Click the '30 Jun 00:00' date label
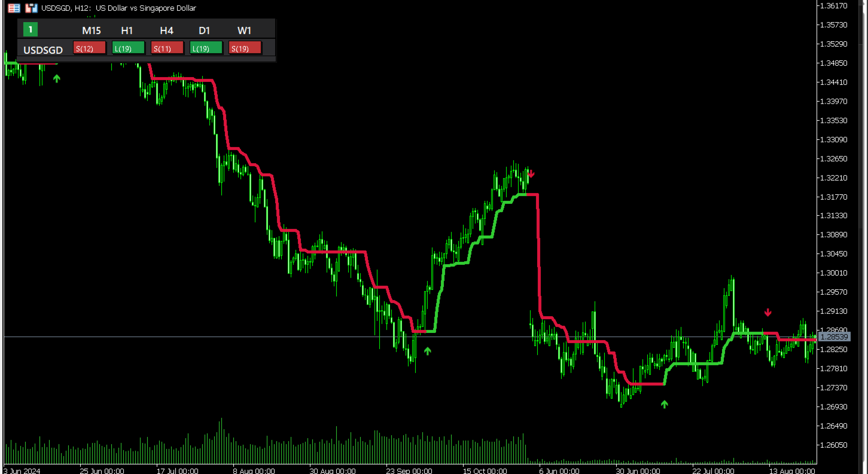The height and width of the screenshot is (474, 868). [638, 470]
